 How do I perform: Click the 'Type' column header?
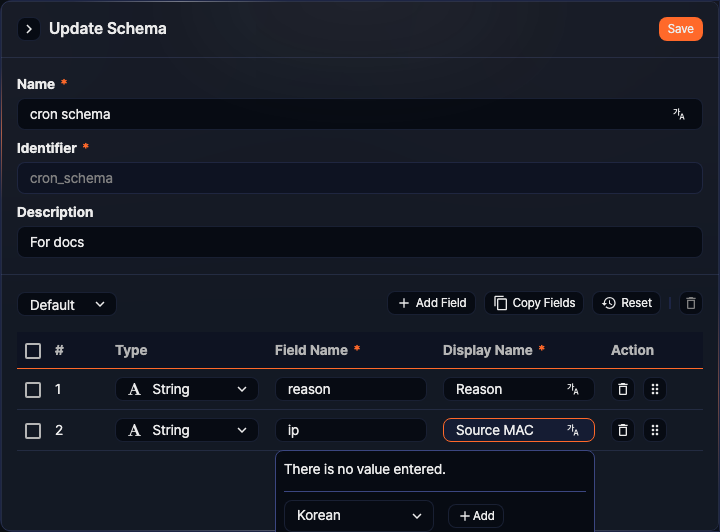(x=131, y=350)
